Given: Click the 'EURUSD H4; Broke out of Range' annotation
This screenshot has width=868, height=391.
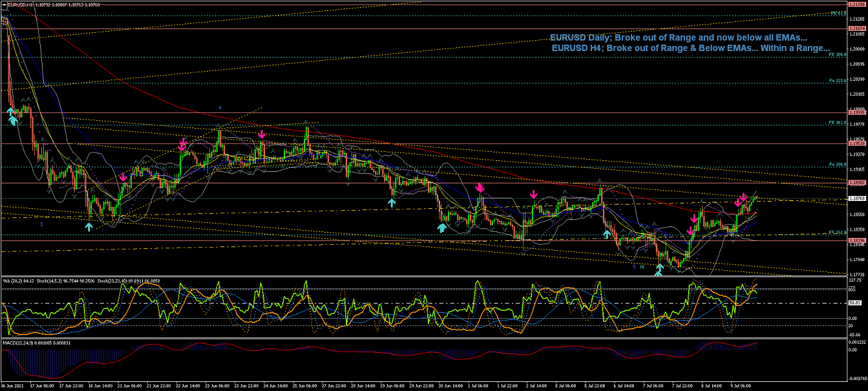Looking at the screenshot, I should coord(691,48).
